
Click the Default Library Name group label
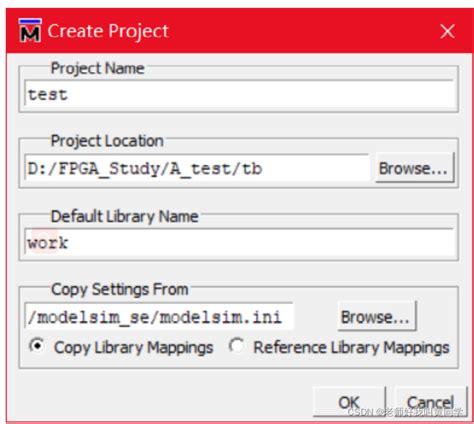[x=125, y=216]
